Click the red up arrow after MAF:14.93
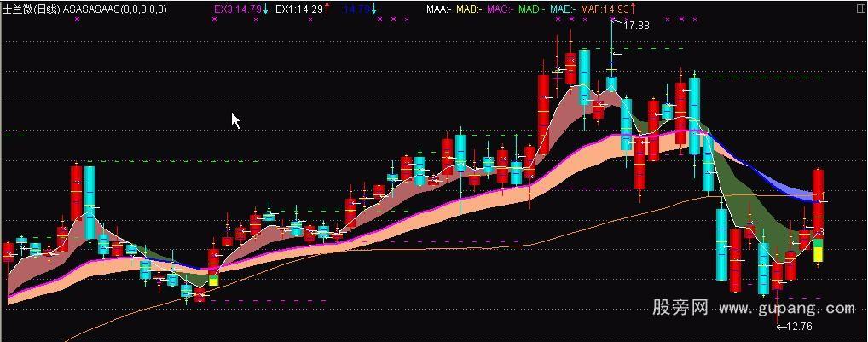Screen dimensions: 868x342 (x=634, y=9)
